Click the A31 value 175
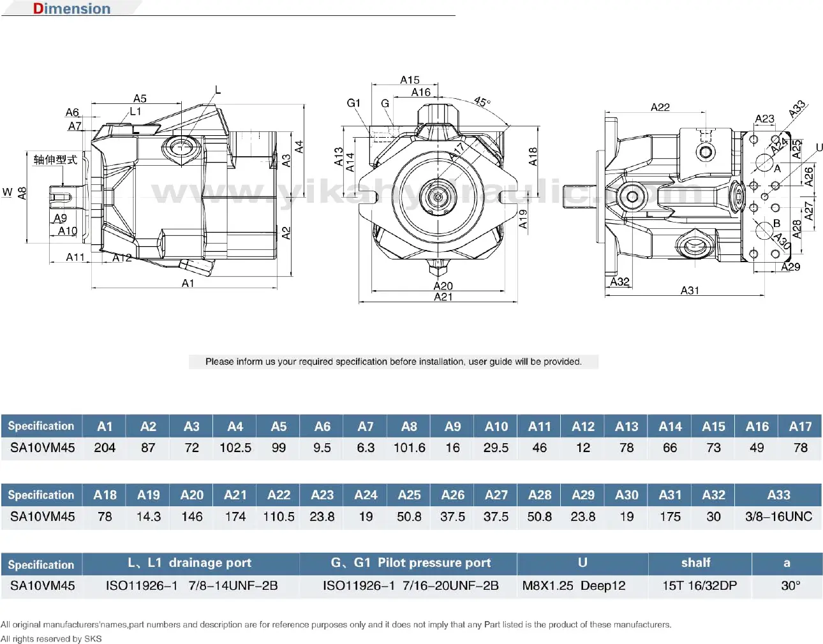Image resolution: width=823 pixels, height=644 pixels. pos(670,516)
